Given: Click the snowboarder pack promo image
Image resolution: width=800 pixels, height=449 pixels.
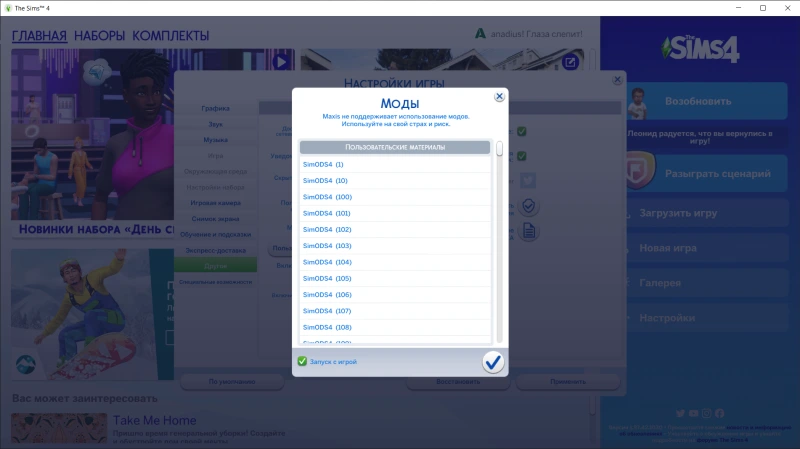Looking at the screenshot, I should pos(92,314).
